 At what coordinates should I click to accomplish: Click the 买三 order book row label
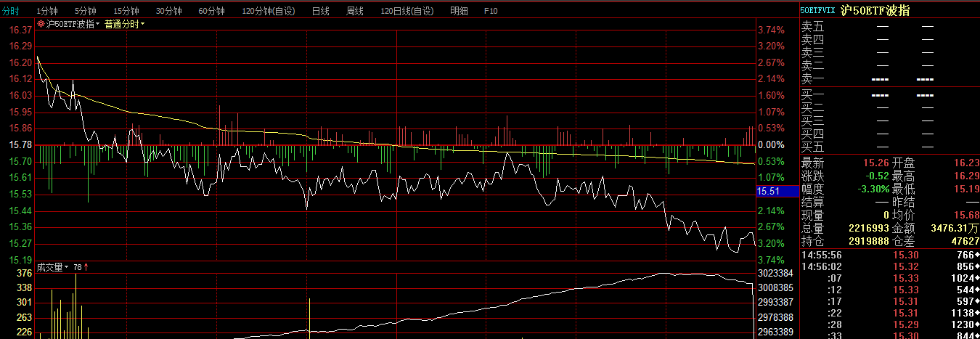click(813, 121)
